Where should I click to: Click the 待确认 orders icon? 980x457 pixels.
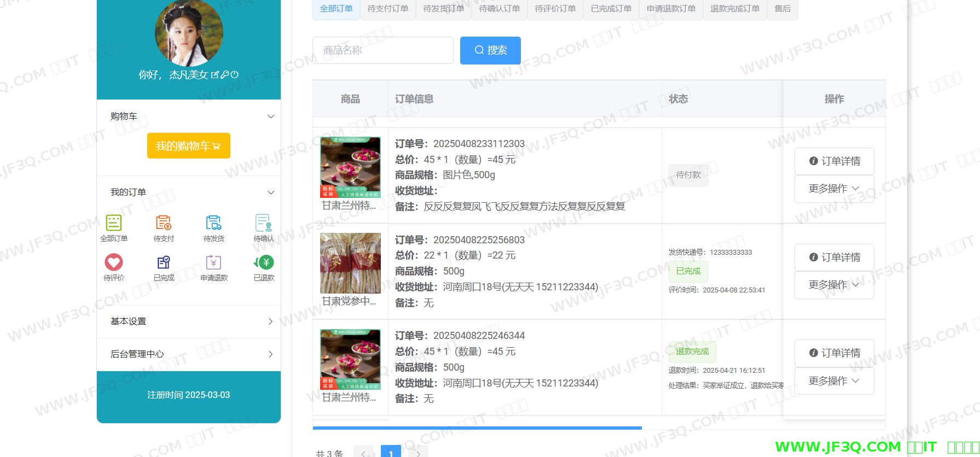tap(264, 223)
